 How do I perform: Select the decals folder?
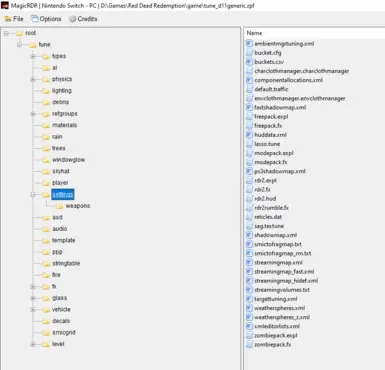(61, 321)
